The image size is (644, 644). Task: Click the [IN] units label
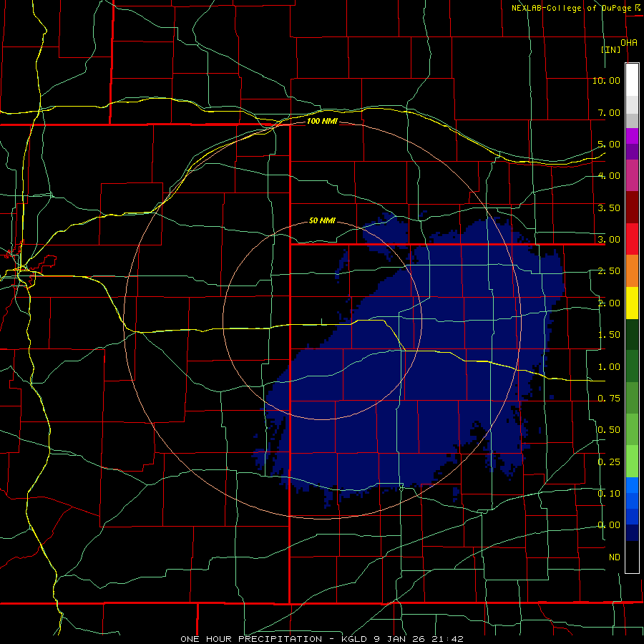pyautogui.click(x=611, y=49)
